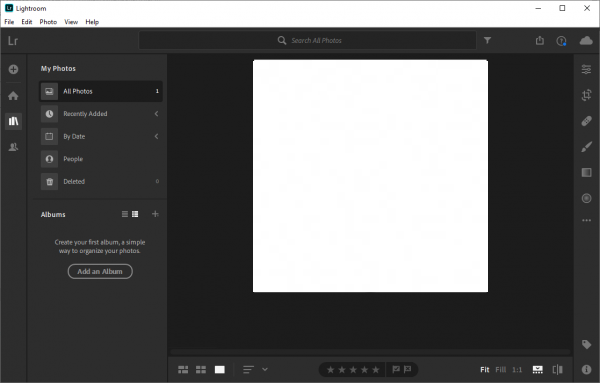Click the Add an Album button
This screenshot has width=600, height=383.
(x=100, y=271)
